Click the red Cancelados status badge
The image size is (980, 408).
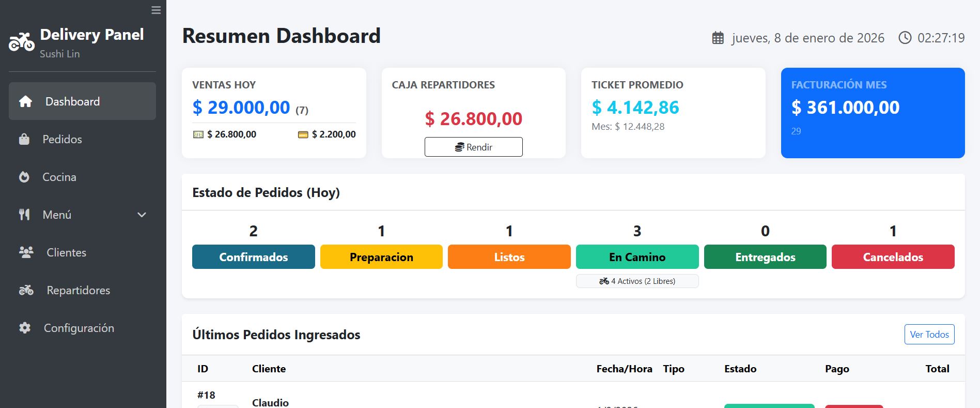(x=893, y=257)
